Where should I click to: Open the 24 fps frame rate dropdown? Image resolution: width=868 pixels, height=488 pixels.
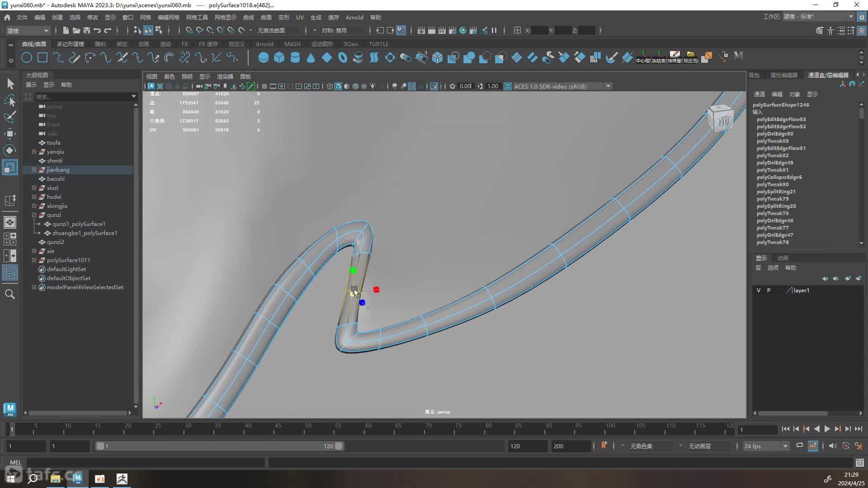pos(766,446)
